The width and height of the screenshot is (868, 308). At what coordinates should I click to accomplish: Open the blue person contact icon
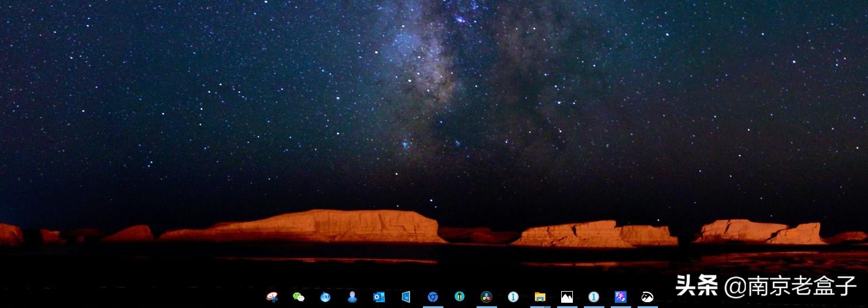(352, 297)
